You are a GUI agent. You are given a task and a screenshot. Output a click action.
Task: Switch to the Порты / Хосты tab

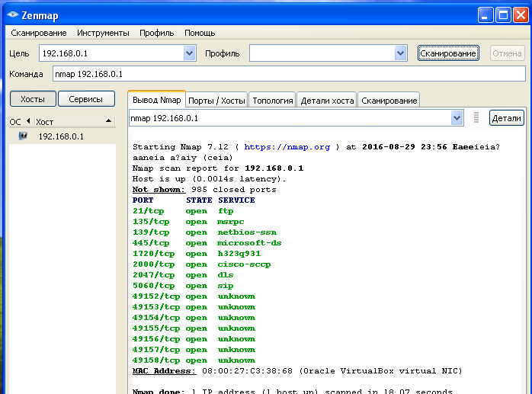[216, 101]
